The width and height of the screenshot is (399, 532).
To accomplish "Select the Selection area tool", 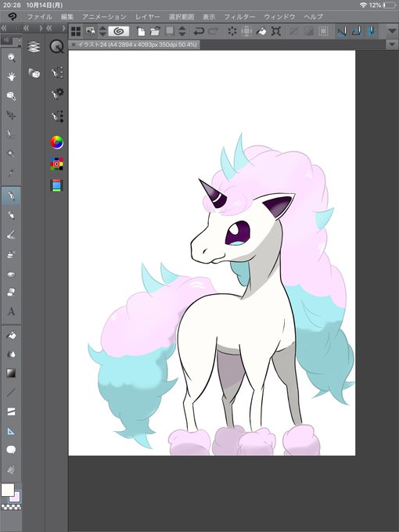I will click(x=11, y=135).
